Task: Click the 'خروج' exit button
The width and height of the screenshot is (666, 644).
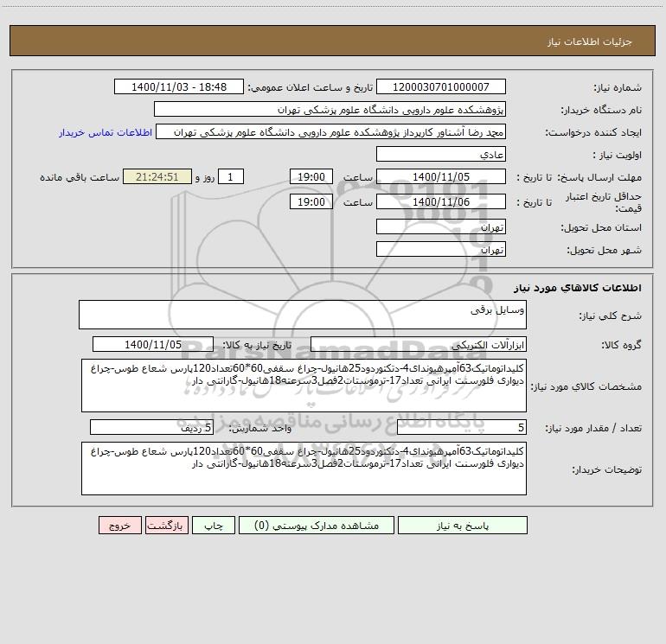Action: pyautogui.click(x=119, y=525)
